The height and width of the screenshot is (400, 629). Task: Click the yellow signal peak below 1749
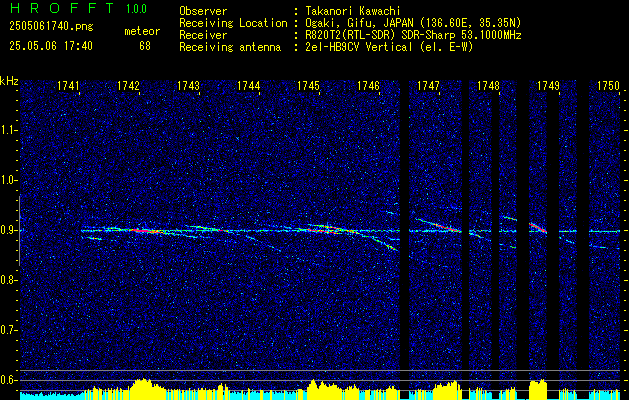538,389
